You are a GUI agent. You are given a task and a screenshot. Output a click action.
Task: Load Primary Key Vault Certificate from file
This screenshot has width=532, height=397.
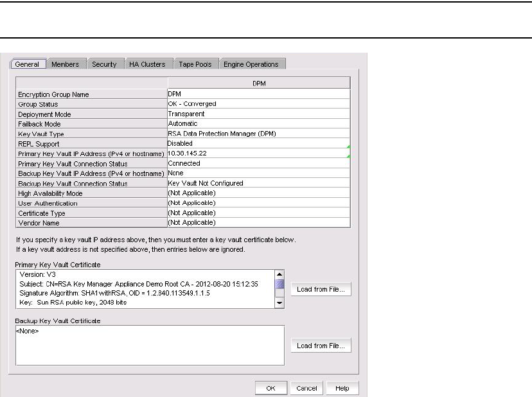click(321, 290)
